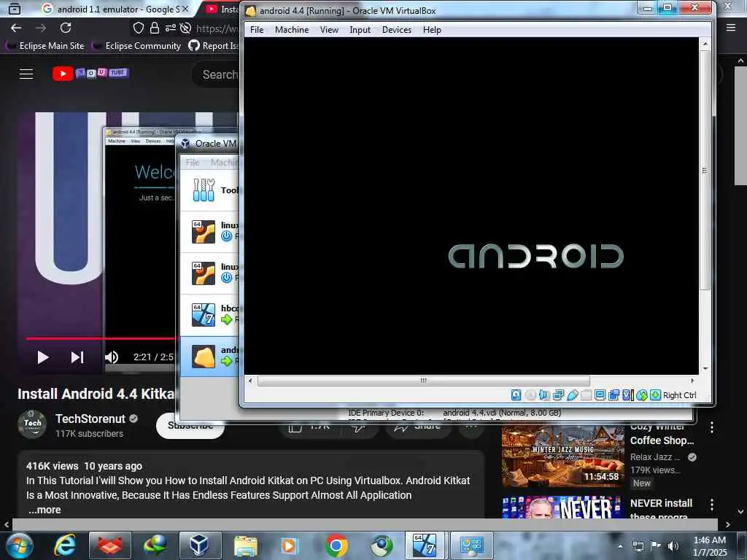Viewport: 747px width, 560px height.
Task: Open the Winter Jazz Music video thumbnail
Action: 562,456
